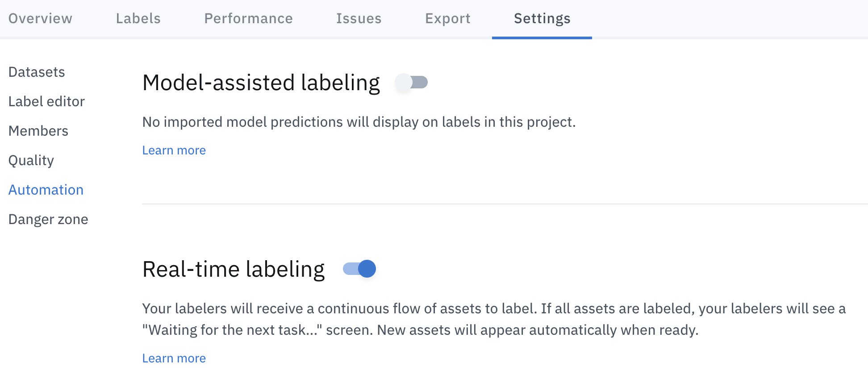
Task: Go to Members settings section
Action: click(38, 131)
